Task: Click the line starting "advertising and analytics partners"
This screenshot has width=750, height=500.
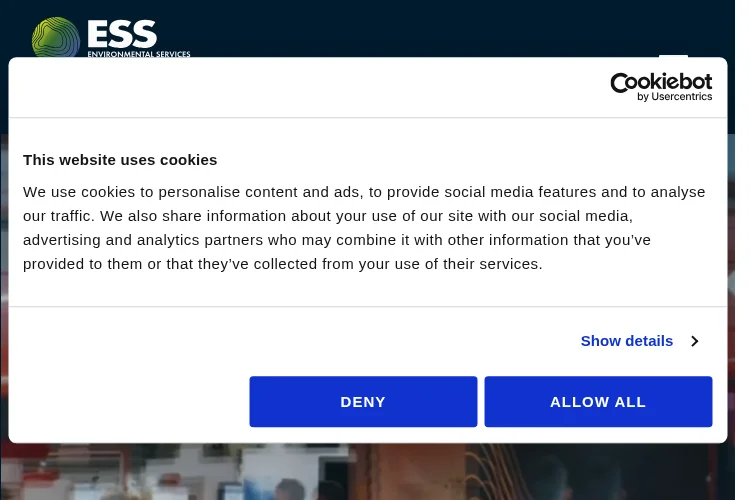Action: pos(337,240)
